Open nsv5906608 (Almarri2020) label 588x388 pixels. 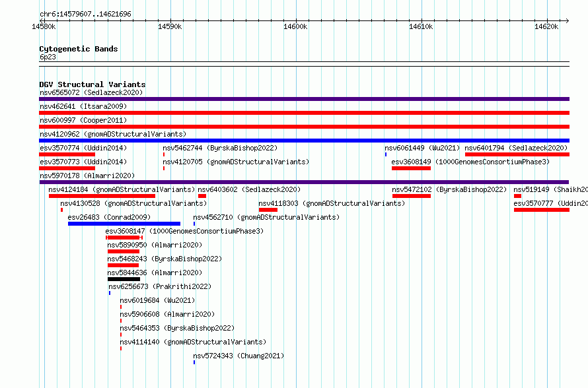coord(167,314)
